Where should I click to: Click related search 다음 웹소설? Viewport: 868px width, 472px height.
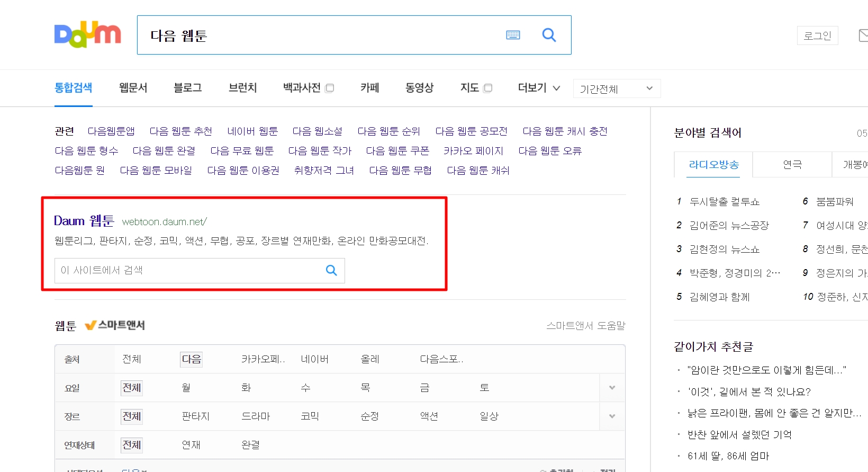318,131
